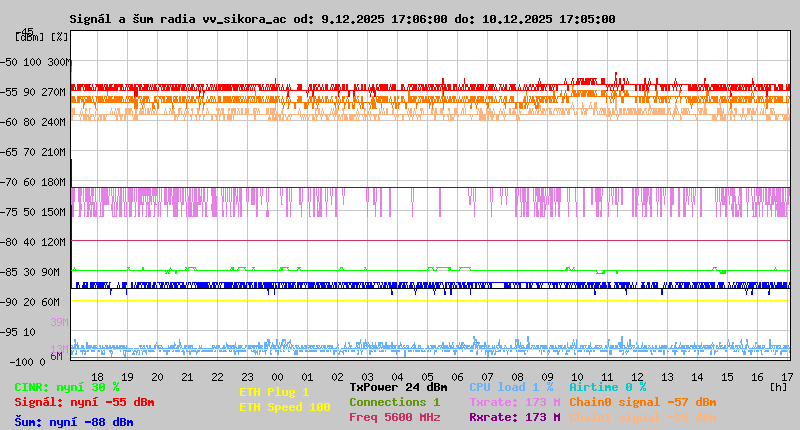Click hour label '07' on time axis
The image size is (800, 430).
pos(487,377)
